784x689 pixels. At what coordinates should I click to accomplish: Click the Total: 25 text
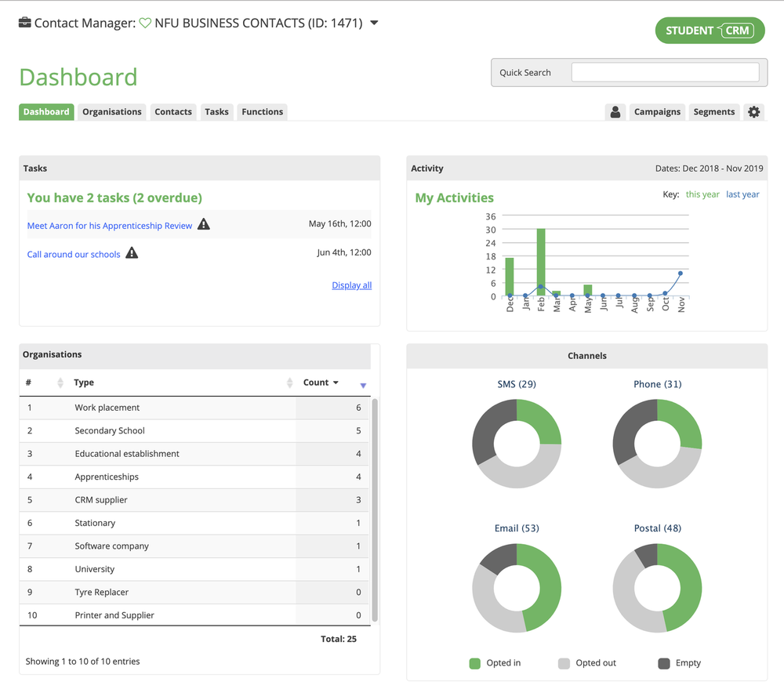point(339,639)
